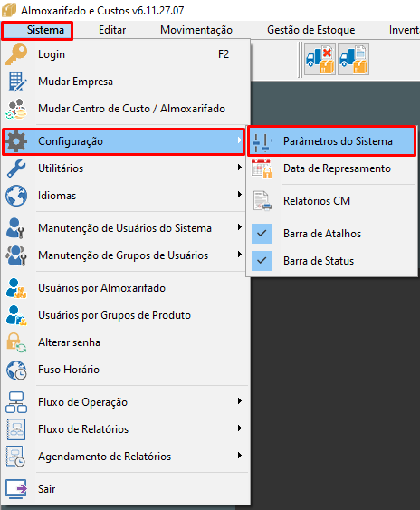Screen dimensions: 420x510
Task: Click the Mudar Empresa building icon
Action: click(x=16, y=82)
